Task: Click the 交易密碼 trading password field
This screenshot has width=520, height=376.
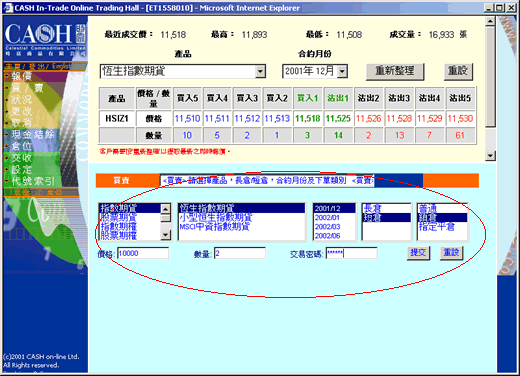Action: [351, 253]
